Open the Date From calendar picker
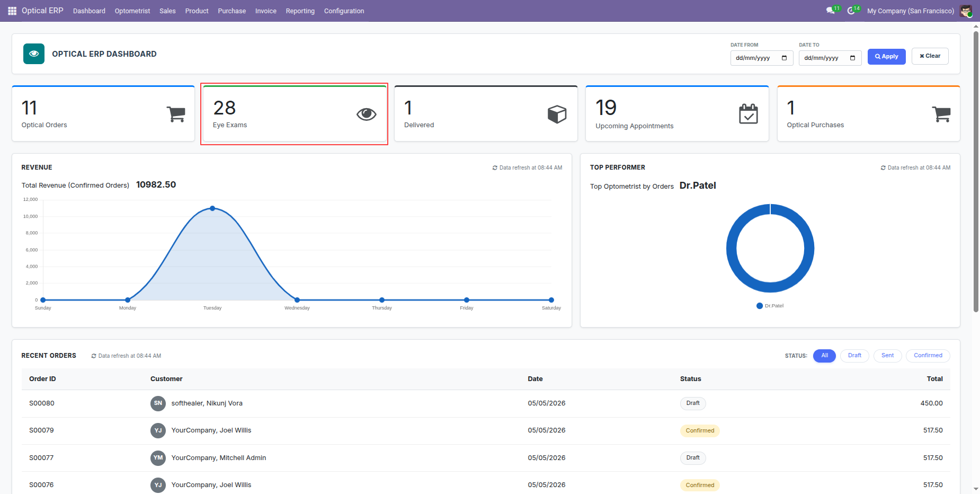This screenshot has height=494, width=980. pos(785,58)
